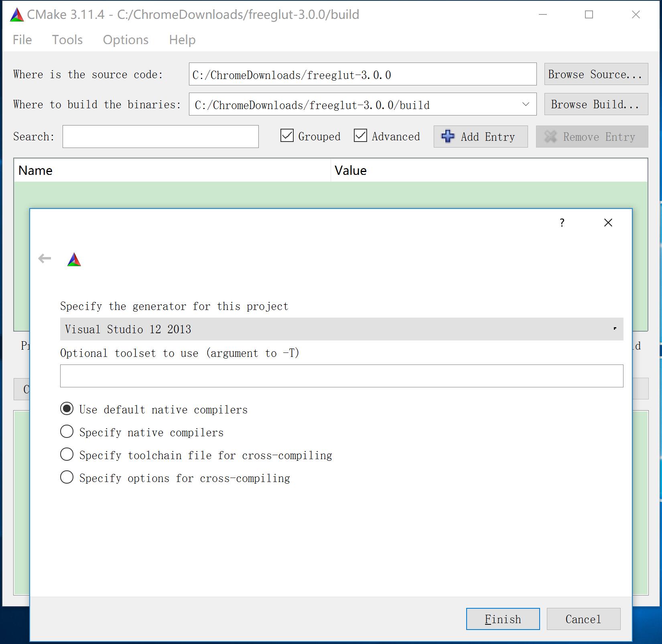Click the Browse Source... button
Image resolution: width=662 pixels, height=644 pixels.
click(x=596, y=74)
